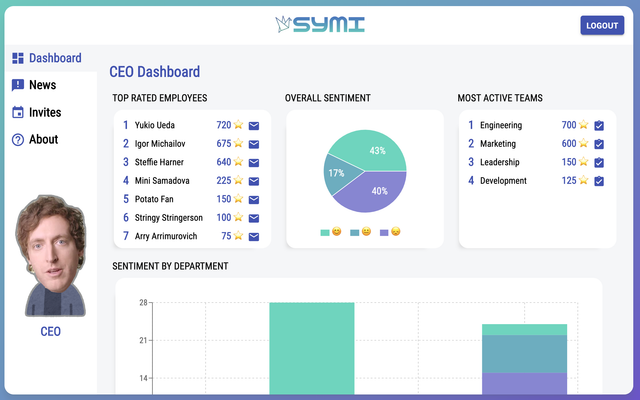
Task: Open the News menu item
Action: 42,85
